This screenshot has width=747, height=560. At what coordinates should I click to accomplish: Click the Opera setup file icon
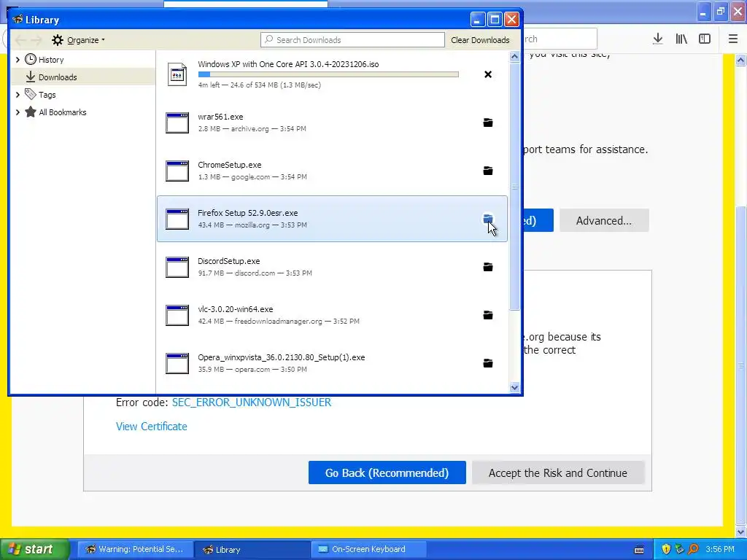(177, 363)
